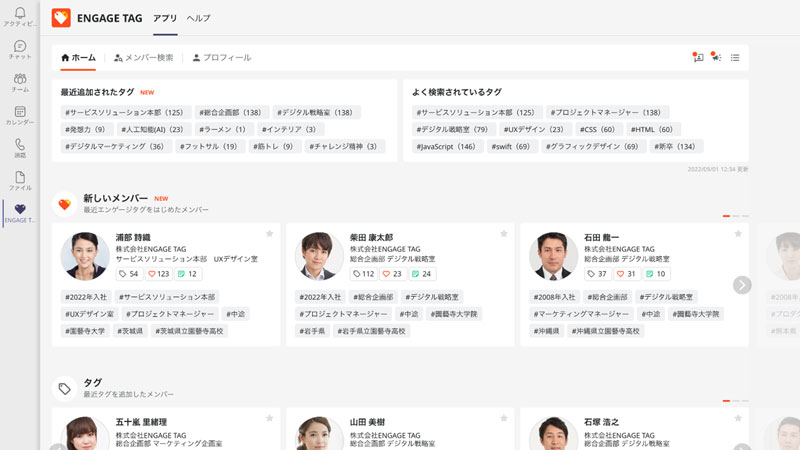Click the #ラーメン (1) tag
Screen dimensions: 800x450
222,130
